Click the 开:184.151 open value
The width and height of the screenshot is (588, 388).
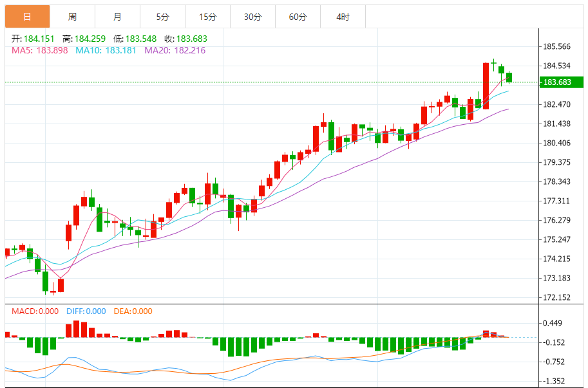pos(33,39)
